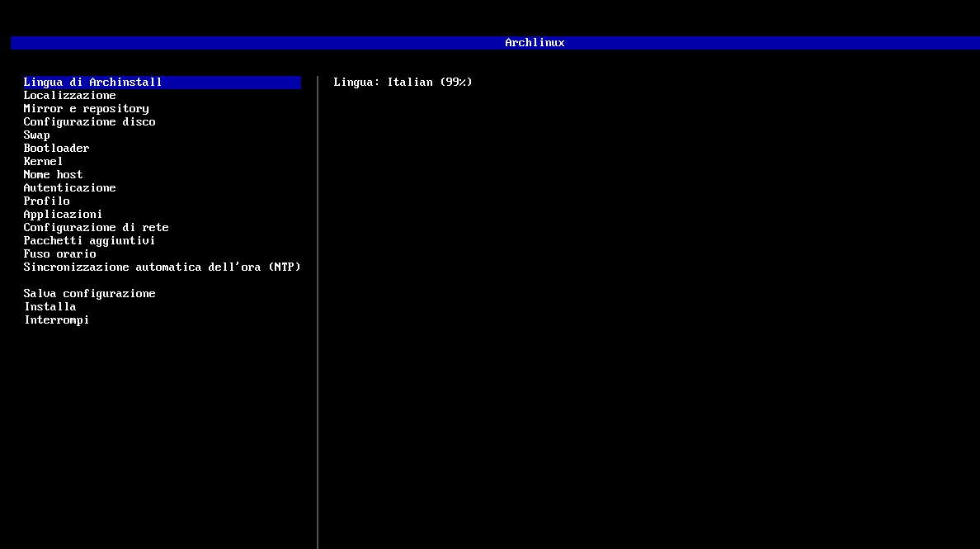
Task: Open Configurazione disco
Action: [x=89, y=121]
